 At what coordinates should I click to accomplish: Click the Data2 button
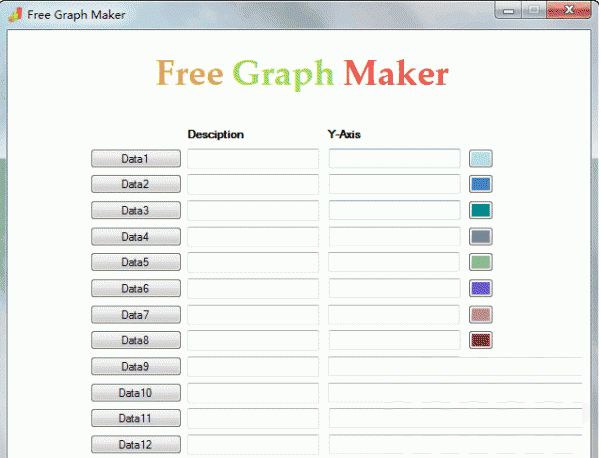click(136, 184)
